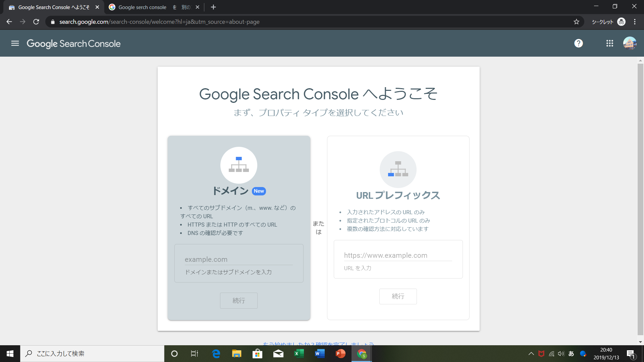
Task: Open the Google account avatar
Action: point(630,43)
